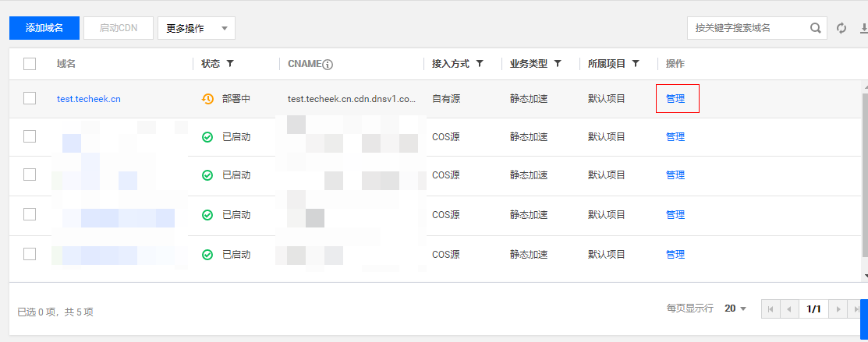868x342 pixels.
Task: Click the table scrollbar down arrow
Action: pos(864,275)
